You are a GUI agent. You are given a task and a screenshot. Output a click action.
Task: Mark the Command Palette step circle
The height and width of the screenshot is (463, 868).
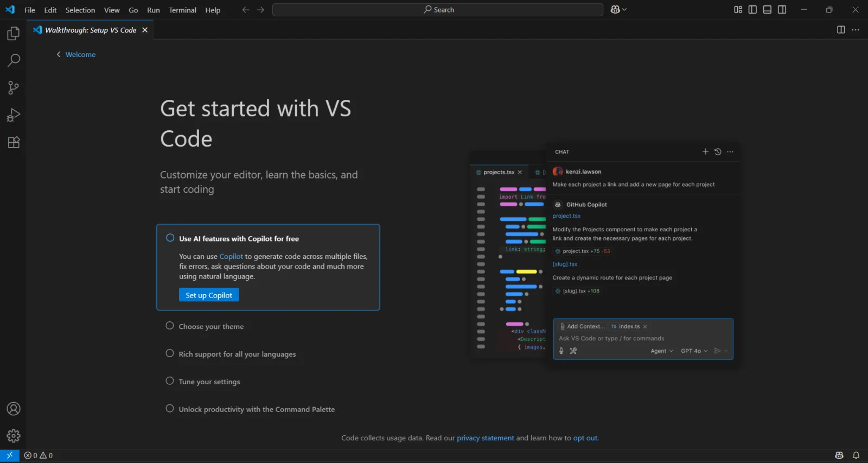click(x=170, y=409)
